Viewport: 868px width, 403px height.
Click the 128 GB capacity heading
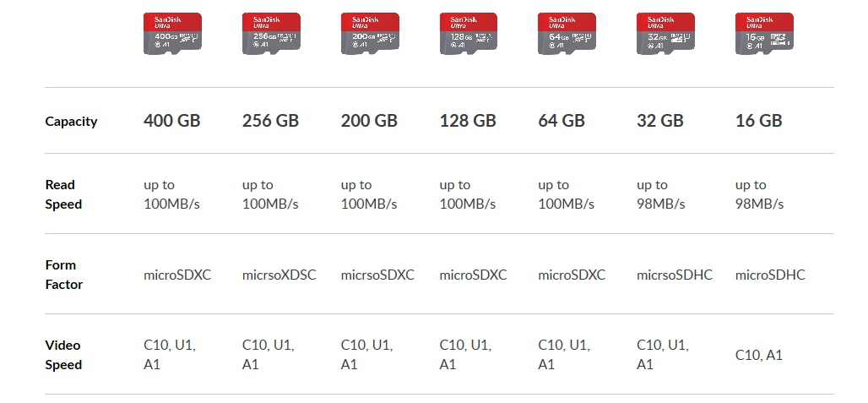click(468, 121)
